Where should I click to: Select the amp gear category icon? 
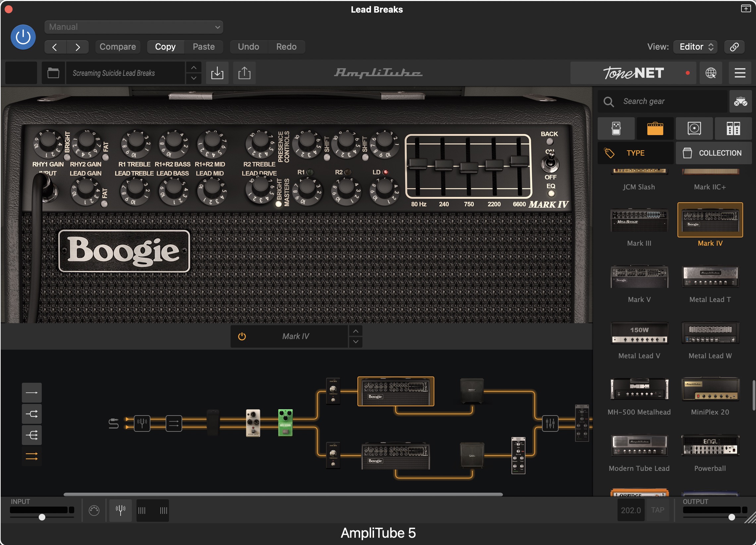click(x=655, y=128)
